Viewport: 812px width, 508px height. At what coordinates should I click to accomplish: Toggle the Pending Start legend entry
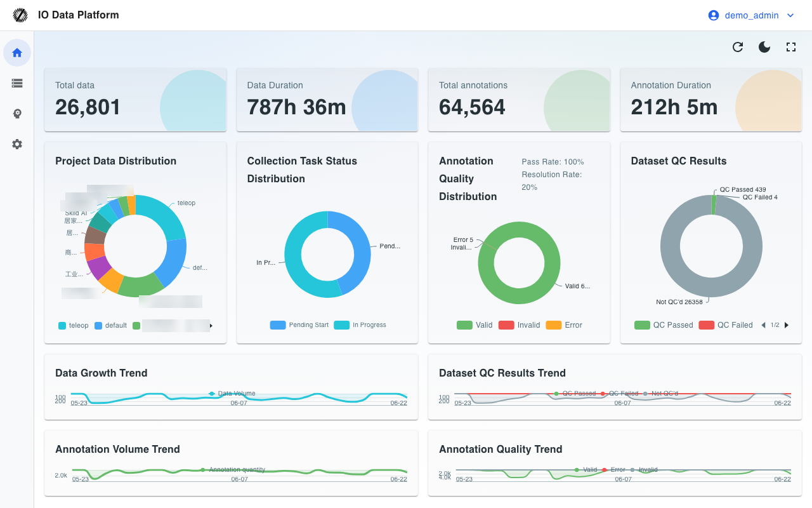click(299, 325)
